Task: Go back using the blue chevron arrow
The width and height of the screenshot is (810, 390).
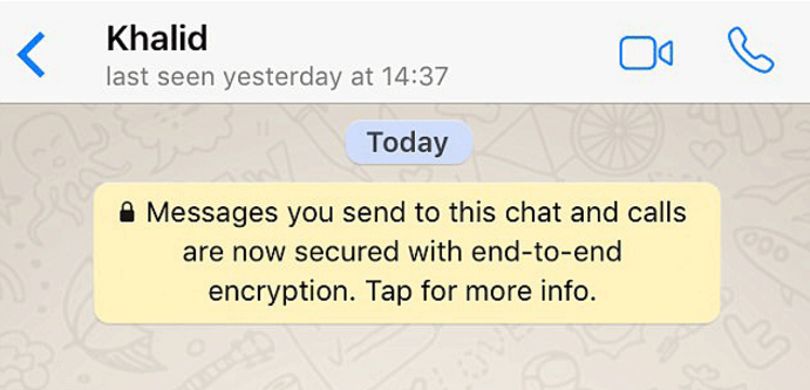Action: tap(31, 54)
